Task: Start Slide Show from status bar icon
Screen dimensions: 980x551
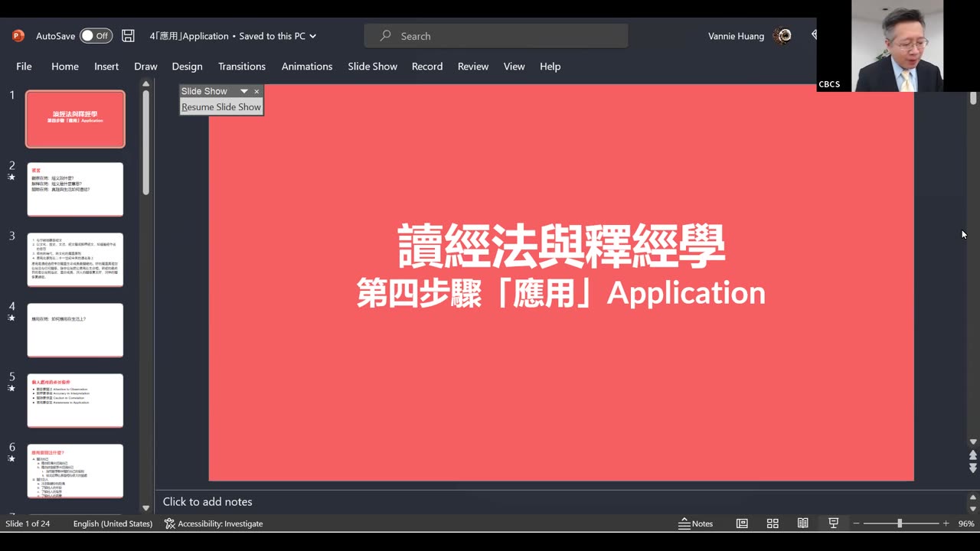Action: click(x=833, y=523)
